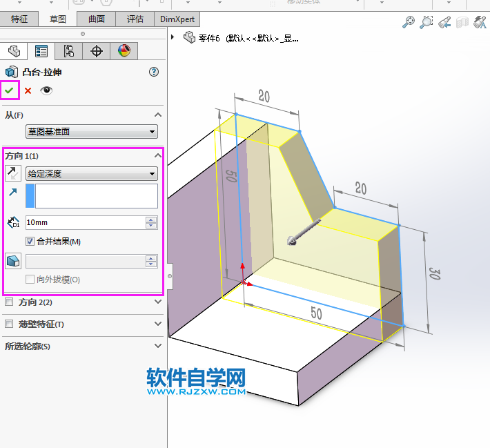Click the last view toolbar icon with A
The width and height of the screenshot is (490, 448).
480,22
